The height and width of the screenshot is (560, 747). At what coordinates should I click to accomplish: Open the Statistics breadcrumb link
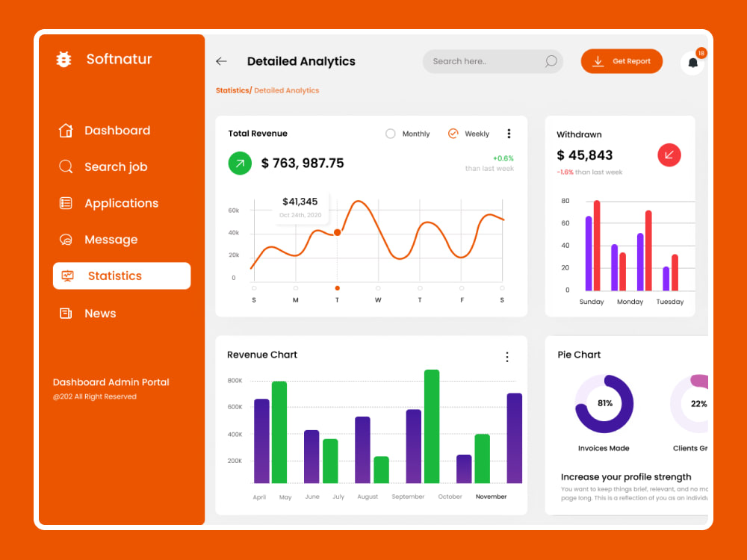[232, 90]
